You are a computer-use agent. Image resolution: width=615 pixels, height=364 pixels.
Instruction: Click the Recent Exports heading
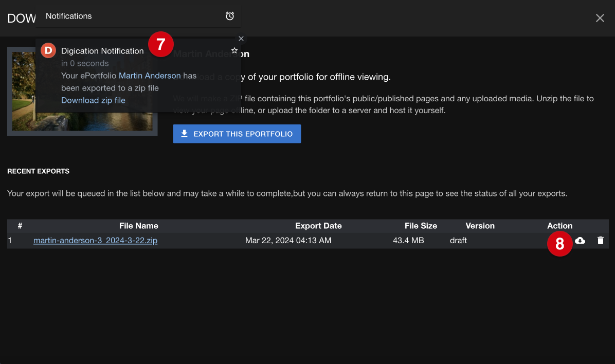pyautogui.click(x=39, y=171)
